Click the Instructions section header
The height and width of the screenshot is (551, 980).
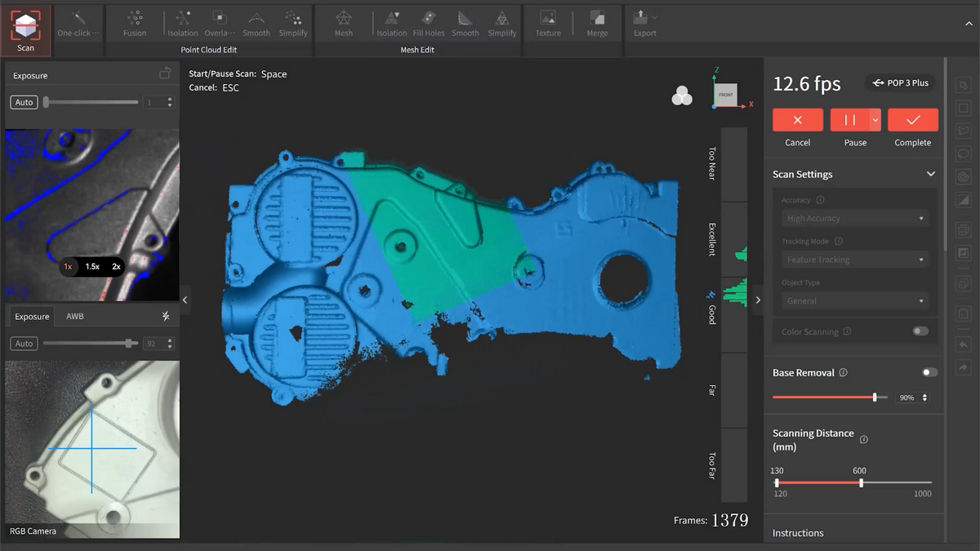(798, 533)
